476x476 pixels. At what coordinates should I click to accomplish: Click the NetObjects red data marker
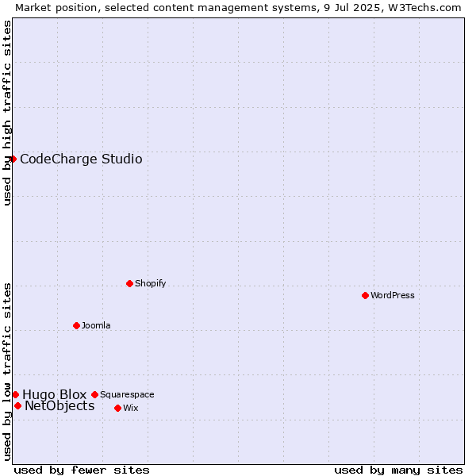coord(18,405)
